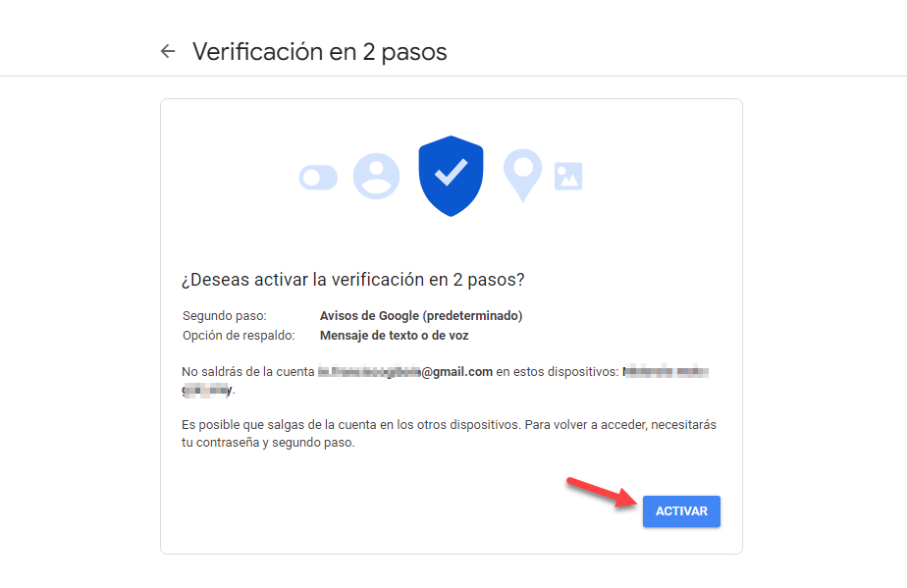Activate 2-step verification with ACTIVAR button
Viewport: 907px width, 588px height.
pos(681,511)
